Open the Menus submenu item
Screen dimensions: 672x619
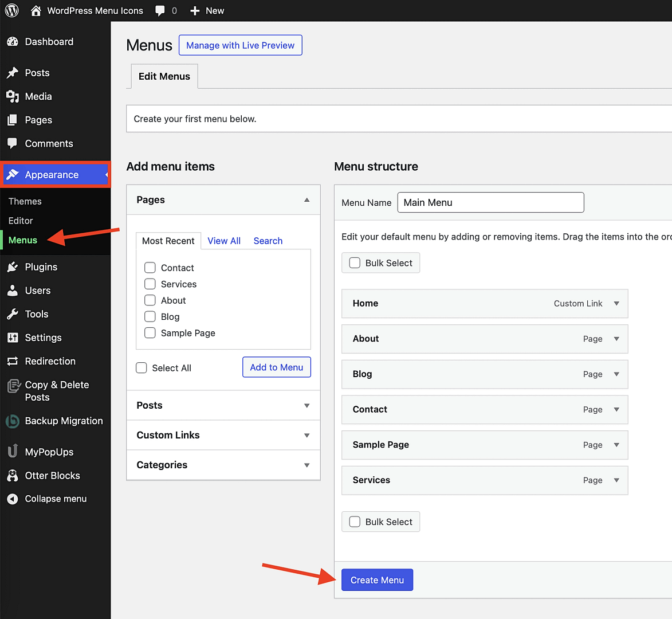23,240
